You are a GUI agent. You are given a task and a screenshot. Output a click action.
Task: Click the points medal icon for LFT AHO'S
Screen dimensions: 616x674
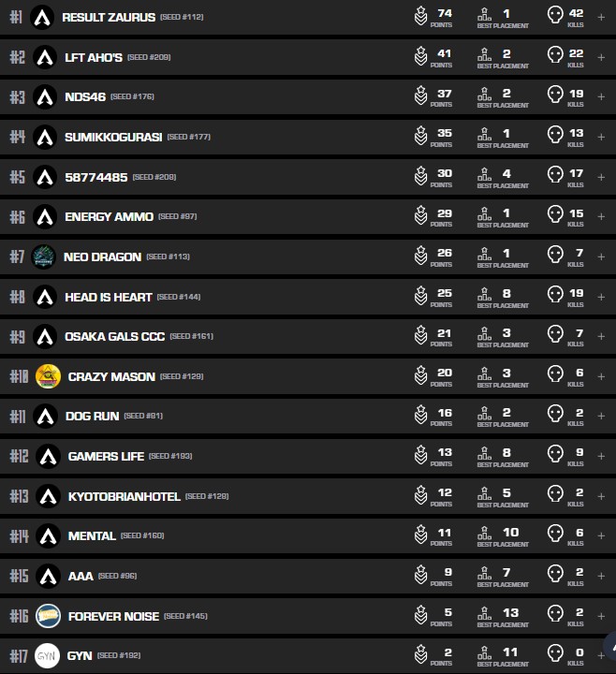click(x=420, y=57)
